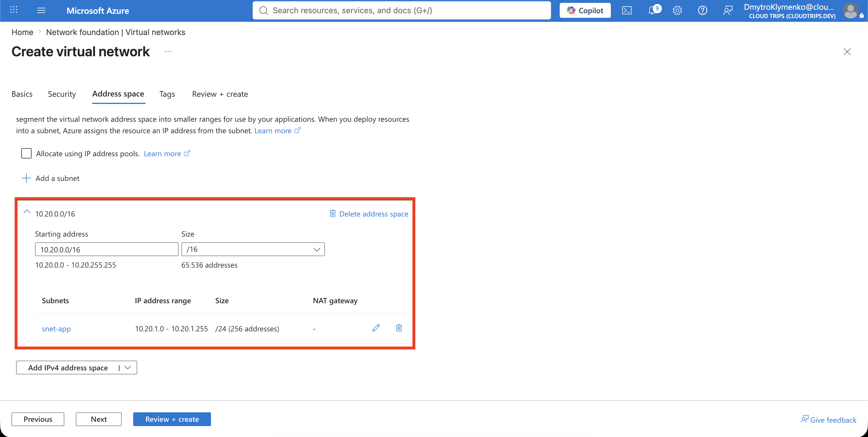Open Copilot
The height and width of the screenshot is (437, 868).
pyautogui.click(x=585, y=10)
